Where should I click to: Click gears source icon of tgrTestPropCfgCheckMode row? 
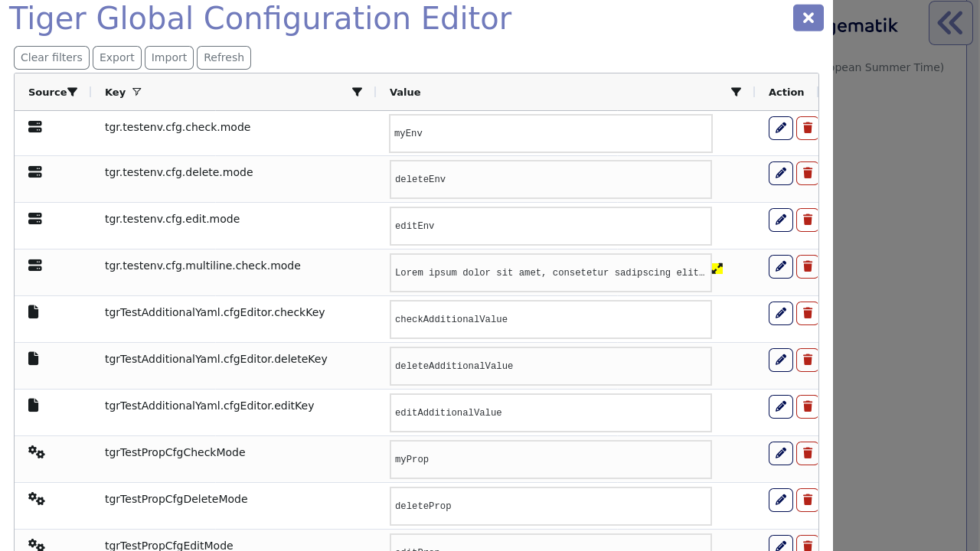point(37,452)
